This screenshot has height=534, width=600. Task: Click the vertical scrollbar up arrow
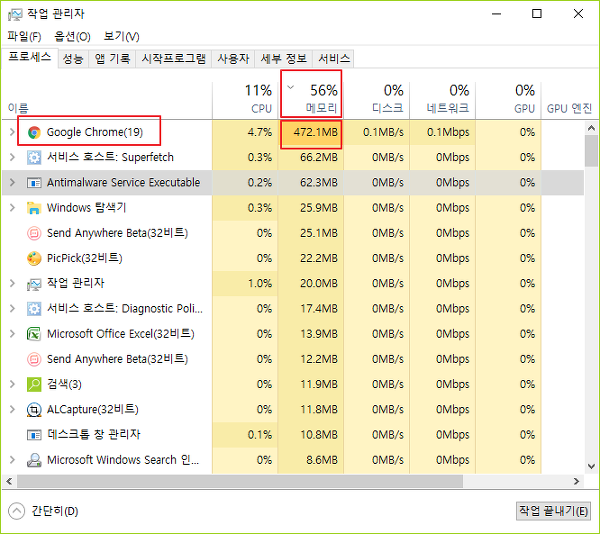(x=591, y=128)
